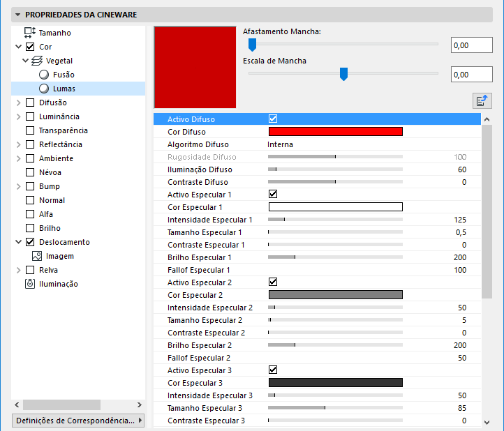Expand the Difusão tree node
The height and width of the screenshot is (431, 504).
(x=19, y=103)
